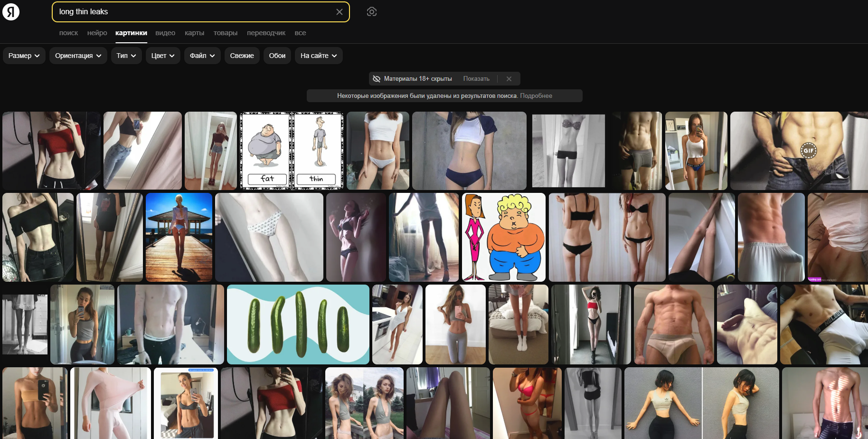Open the cartoon thin woman and fat man thumbnail
The width and height of the screenshot is (868, 439).
504,237
